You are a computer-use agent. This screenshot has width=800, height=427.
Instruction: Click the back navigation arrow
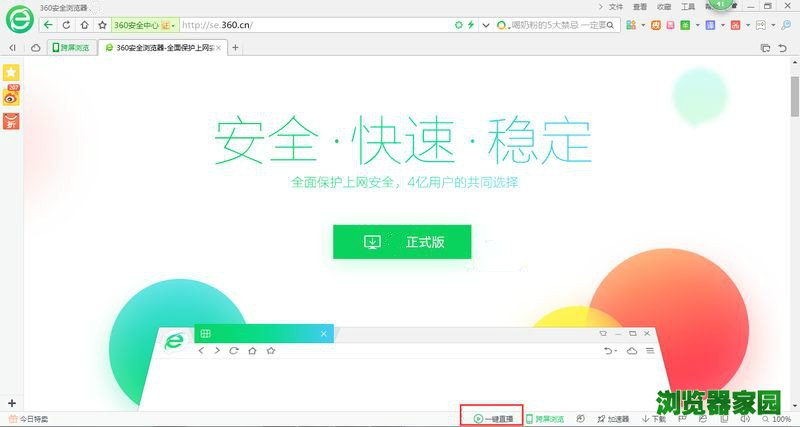49,24
